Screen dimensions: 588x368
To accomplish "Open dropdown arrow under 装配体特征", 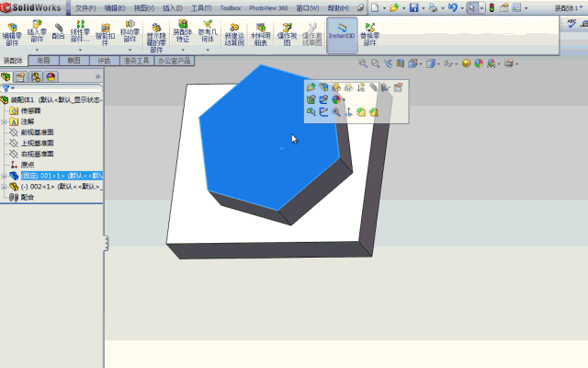I will pyautogui.click(x=183, y=50).
